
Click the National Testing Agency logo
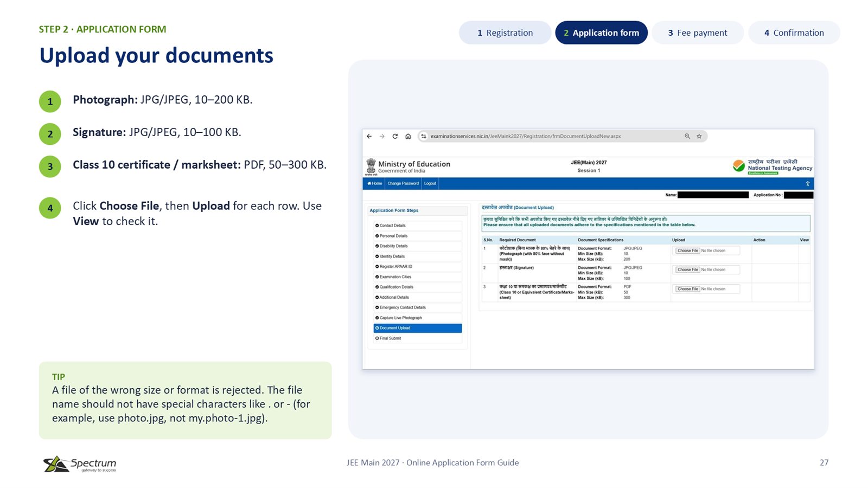point(773,166)
